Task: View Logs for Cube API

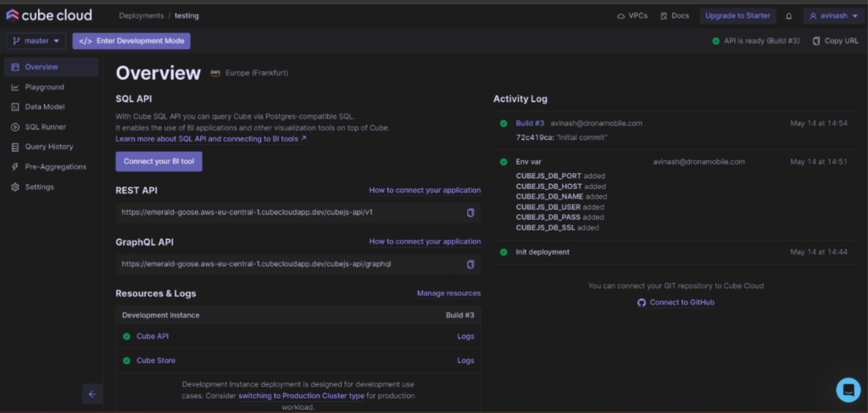Action: coord(465,337)
